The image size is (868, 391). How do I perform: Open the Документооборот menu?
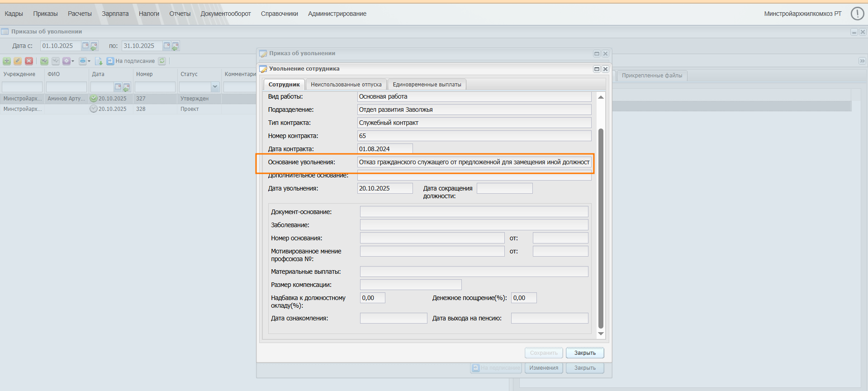coord(226,14)
